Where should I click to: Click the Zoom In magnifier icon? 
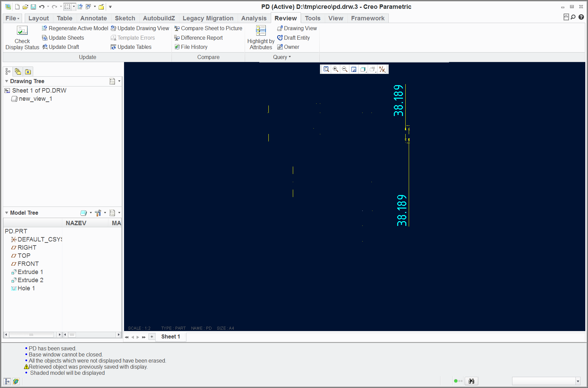336,69
